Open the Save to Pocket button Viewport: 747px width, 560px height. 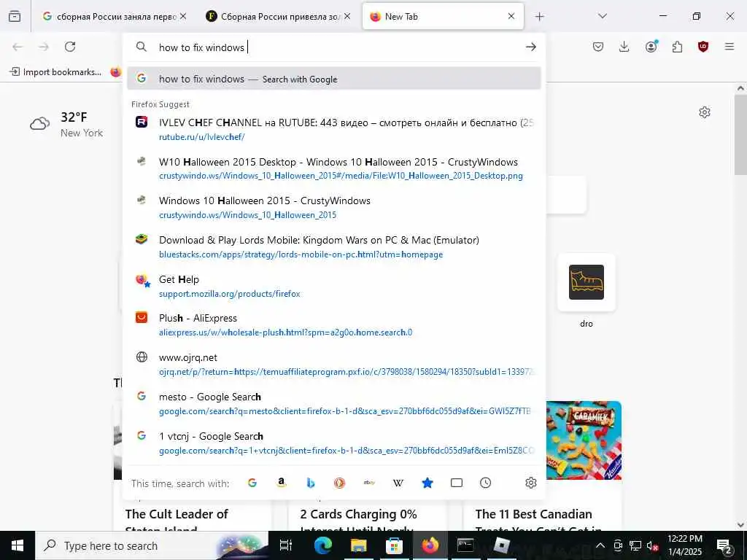pyautogui.click(x=598, y=47)
